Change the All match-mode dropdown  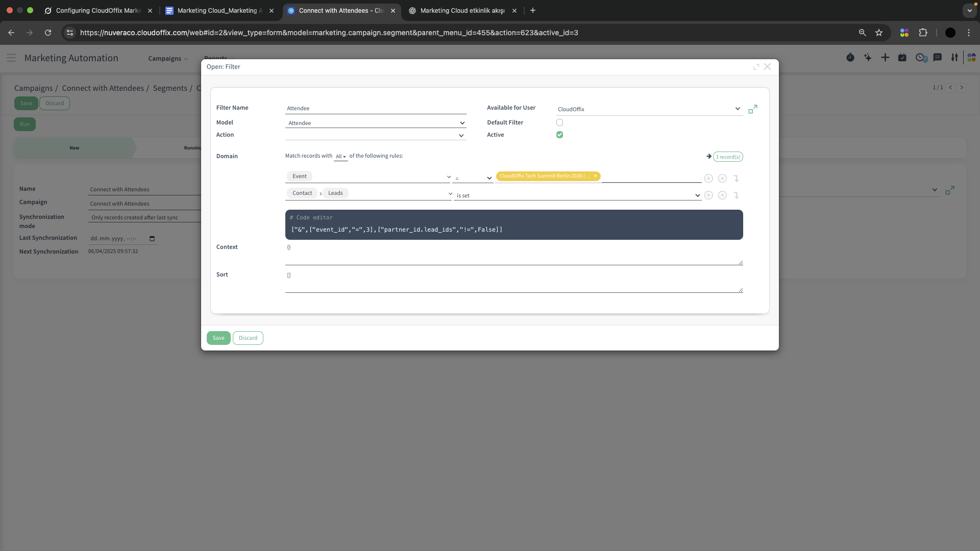click(x=340, y=156)
